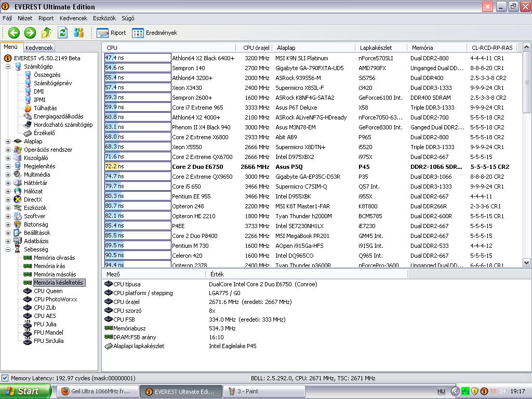This screenshot has height=399, width=532.
Task: Select the Memória írás benchmark
Action: (49, 266)
